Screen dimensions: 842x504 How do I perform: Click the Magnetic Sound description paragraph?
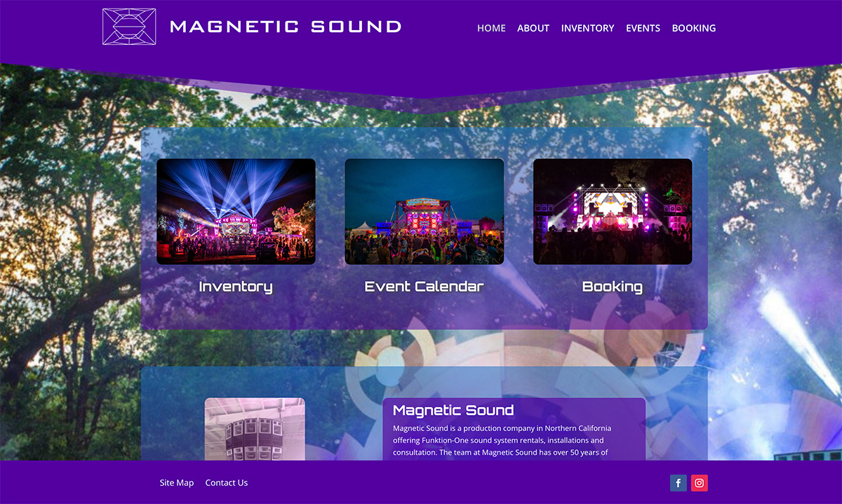pyautogui.click(x=502, y=440)
